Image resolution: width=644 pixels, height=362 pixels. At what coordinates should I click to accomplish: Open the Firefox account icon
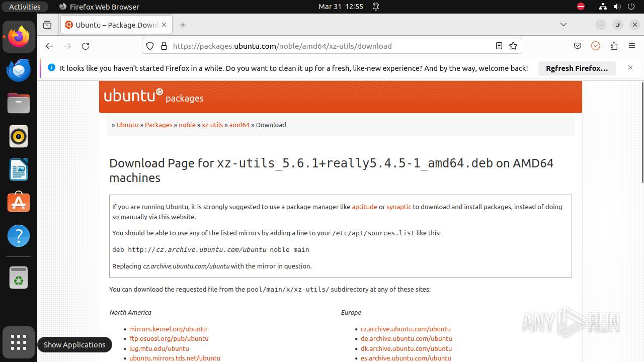(596, 46)
